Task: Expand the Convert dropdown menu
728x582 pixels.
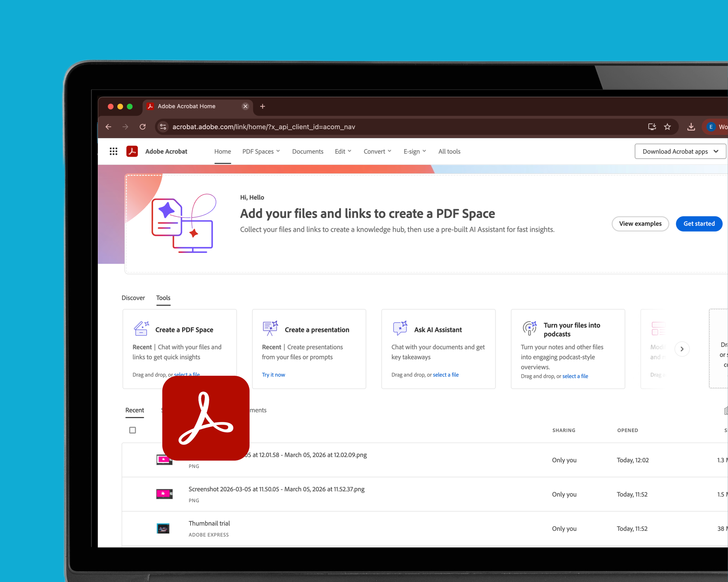Action: pyautogui.click(x=377, y=152)
